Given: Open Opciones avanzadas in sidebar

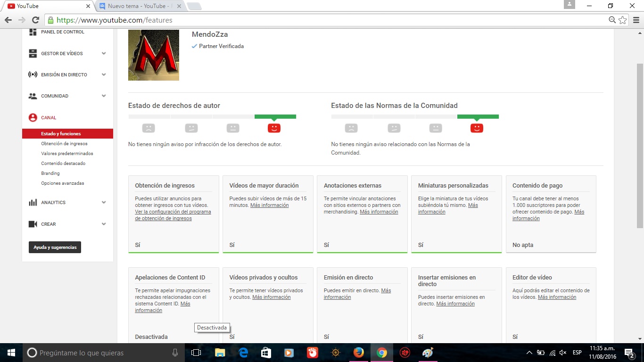Looking at the screenshot, I should pos(63,183).
